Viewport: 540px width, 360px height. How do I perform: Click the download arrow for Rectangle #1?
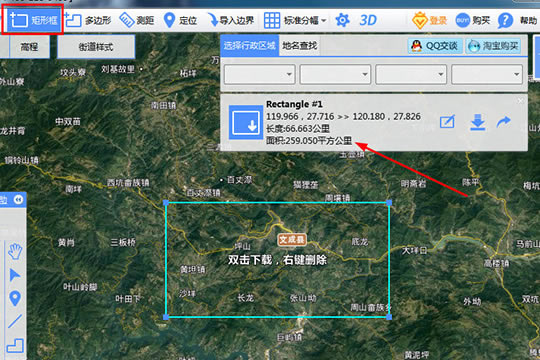click(478, 122)
